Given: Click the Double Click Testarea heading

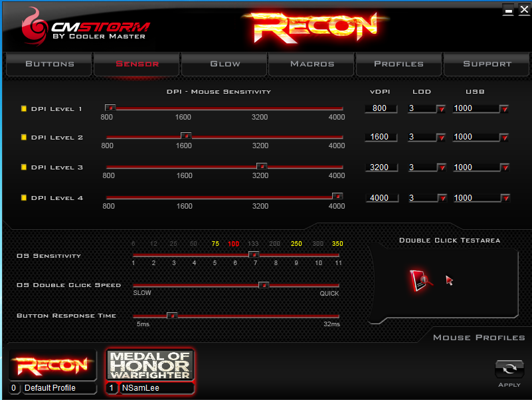Looking at the screenshot, I should pyautogui.click(x=450, y=241).
